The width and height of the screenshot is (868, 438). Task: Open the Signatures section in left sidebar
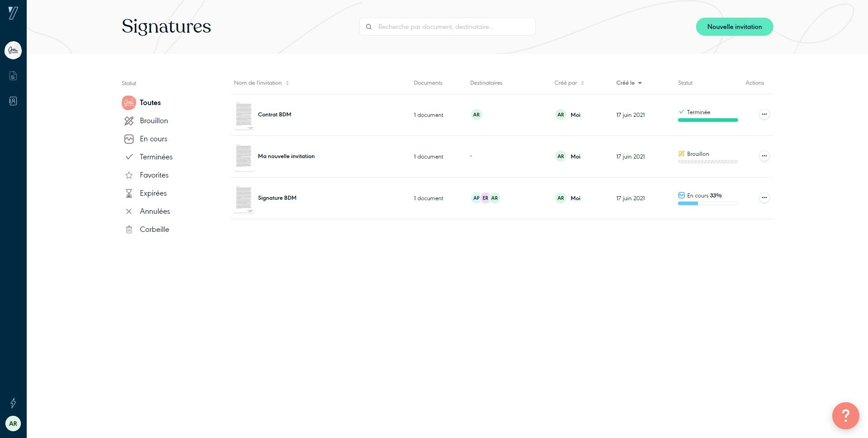click(x=13, y=50)
